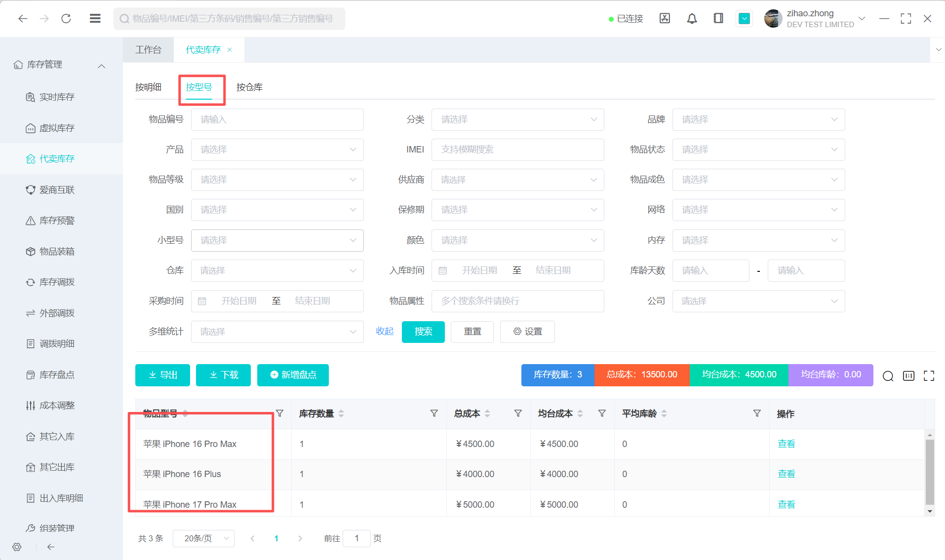Open 库存预警 in the sidebar

pos(57,221)
